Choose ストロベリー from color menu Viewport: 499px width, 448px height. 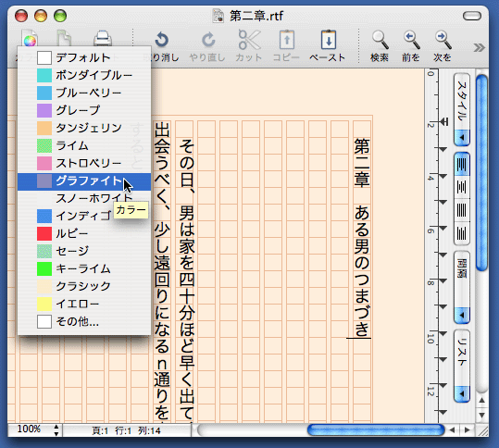pos(84,163)
